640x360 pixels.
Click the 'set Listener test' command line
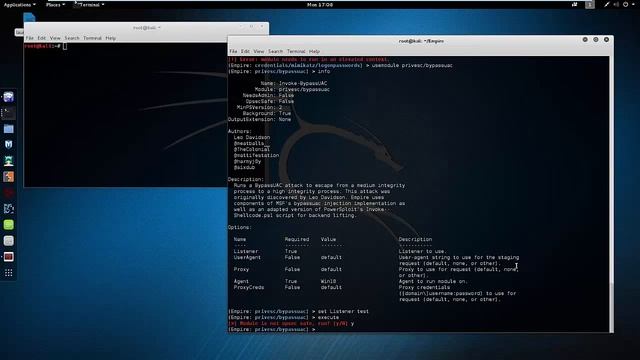(298, 311)
